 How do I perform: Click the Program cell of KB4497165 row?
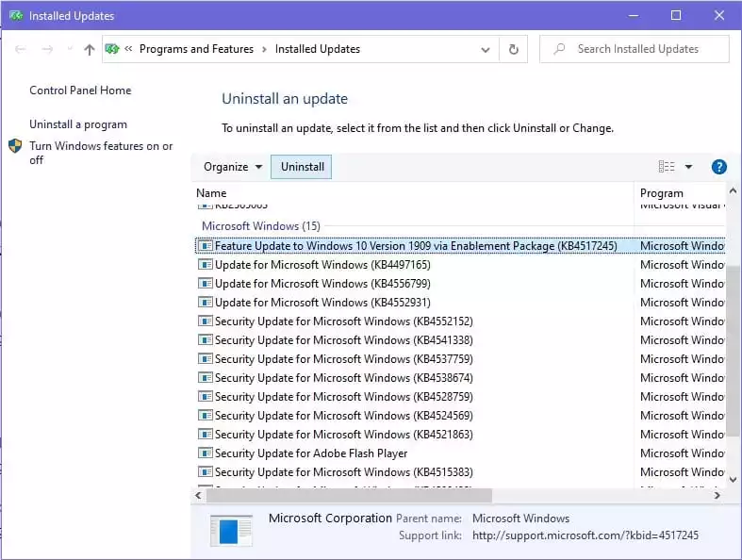click(682, 265)
